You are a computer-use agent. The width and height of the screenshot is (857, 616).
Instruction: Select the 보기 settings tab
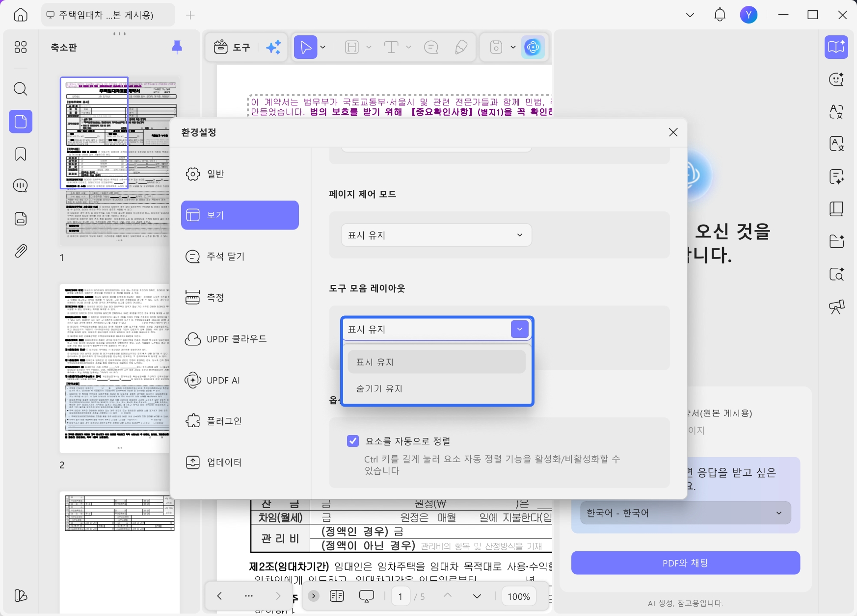pos(240,215)
